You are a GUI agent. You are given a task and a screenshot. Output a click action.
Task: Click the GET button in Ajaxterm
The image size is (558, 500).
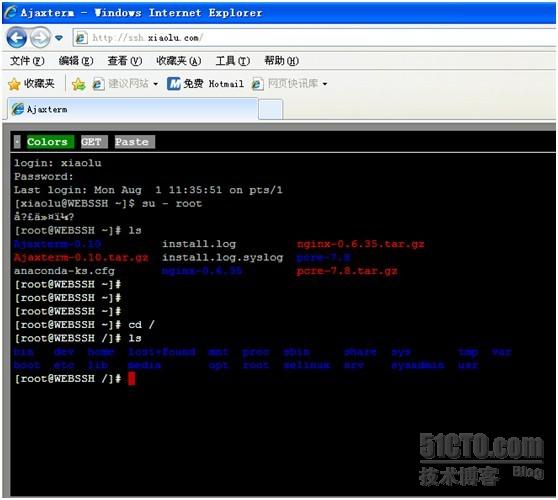(94, 142)
